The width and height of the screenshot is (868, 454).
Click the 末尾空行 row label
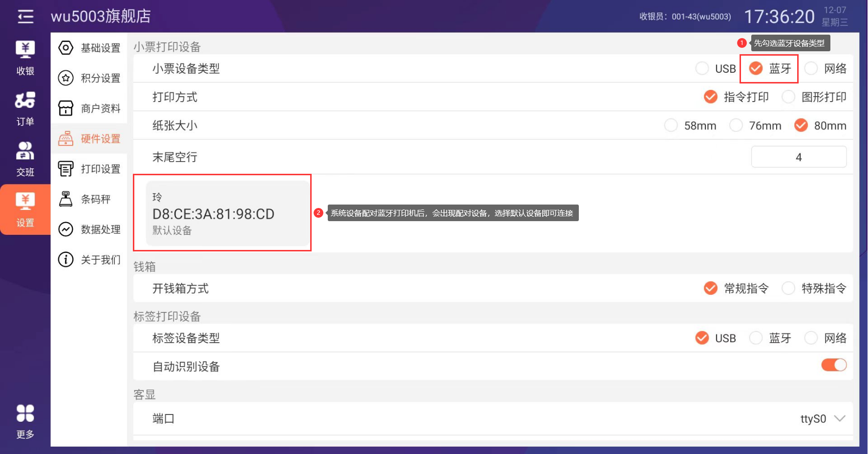coord(175,157)
